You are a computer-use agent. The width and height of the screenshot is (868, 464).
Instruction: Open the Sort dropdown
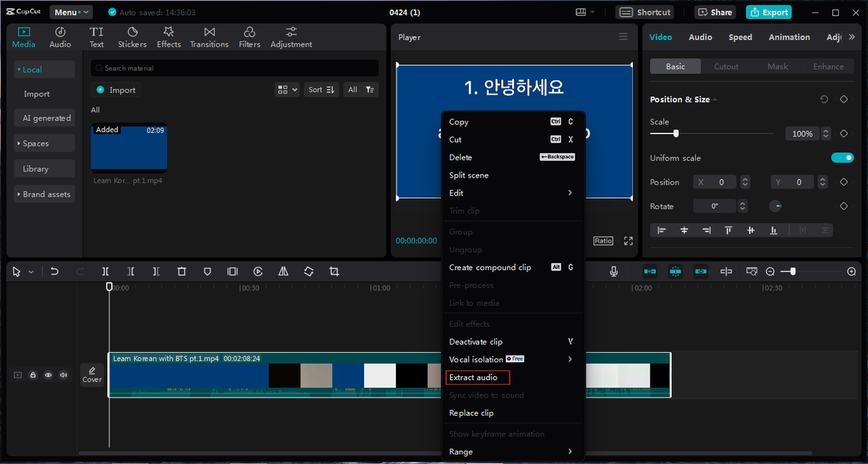click(x=321, y=90)
